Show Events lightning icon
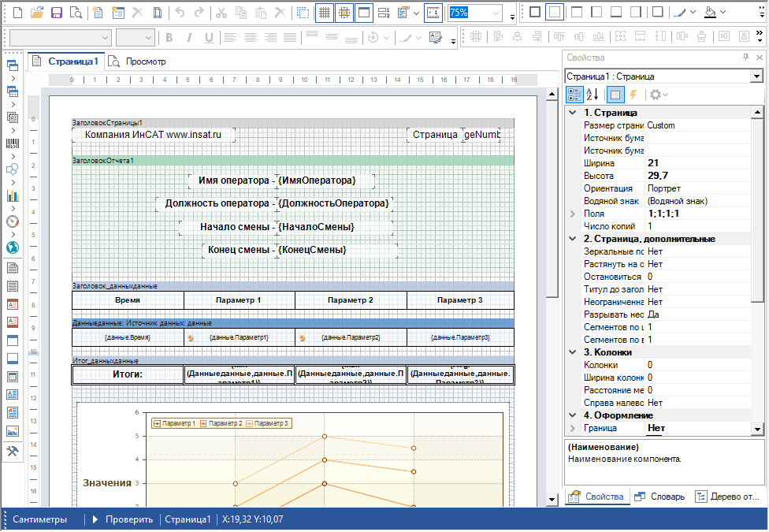Viewport: 769px width, 532px height. (x=633, y=95)
